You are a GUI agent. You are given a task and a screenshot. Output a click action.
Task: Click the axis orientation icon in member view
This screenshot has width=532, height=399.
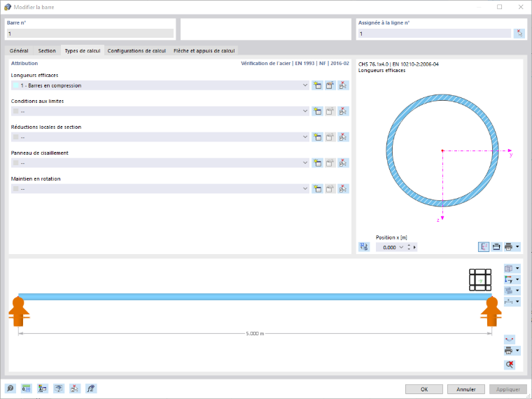[508, 279]
